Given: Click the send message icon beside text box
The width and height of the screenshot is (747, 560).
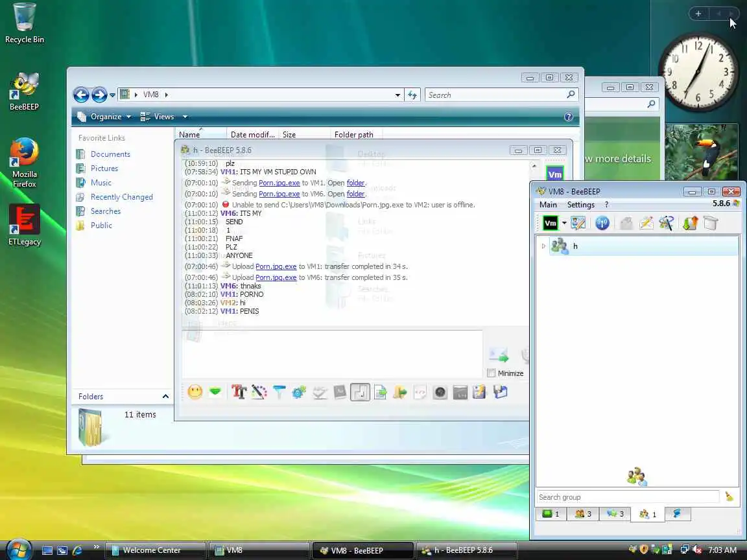Looking at the screenshot, I should (499, 355).
